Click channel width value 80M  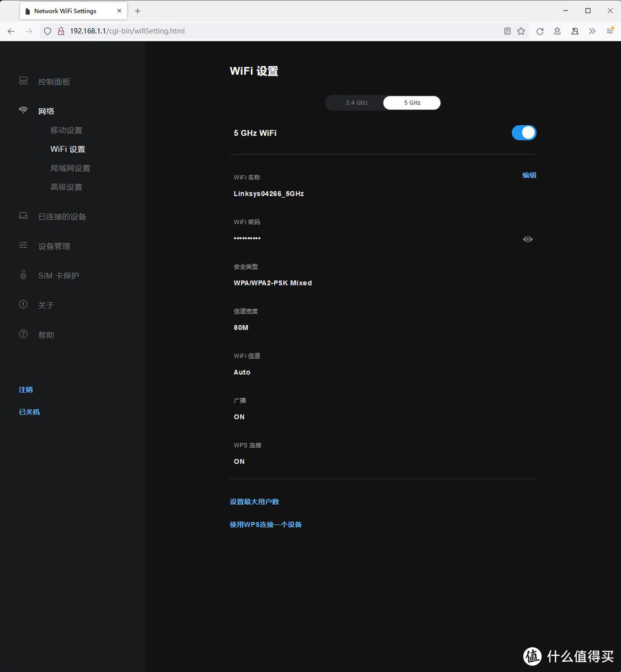[x=241, y=328]
